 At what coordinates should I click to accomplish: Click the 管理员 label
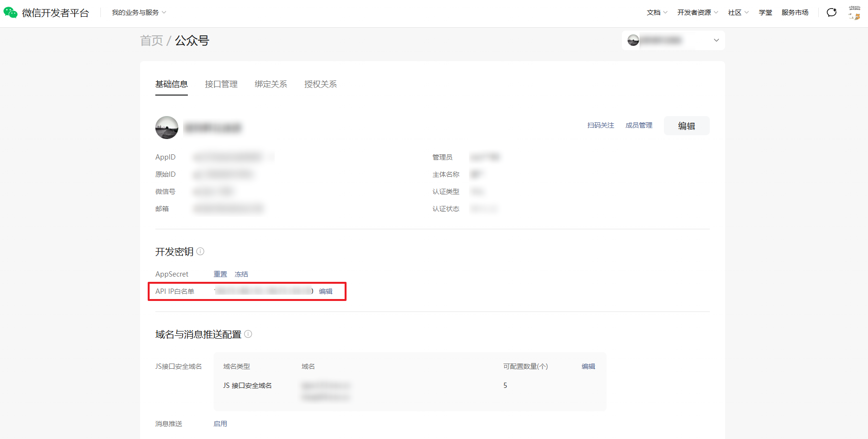[443, 157]
